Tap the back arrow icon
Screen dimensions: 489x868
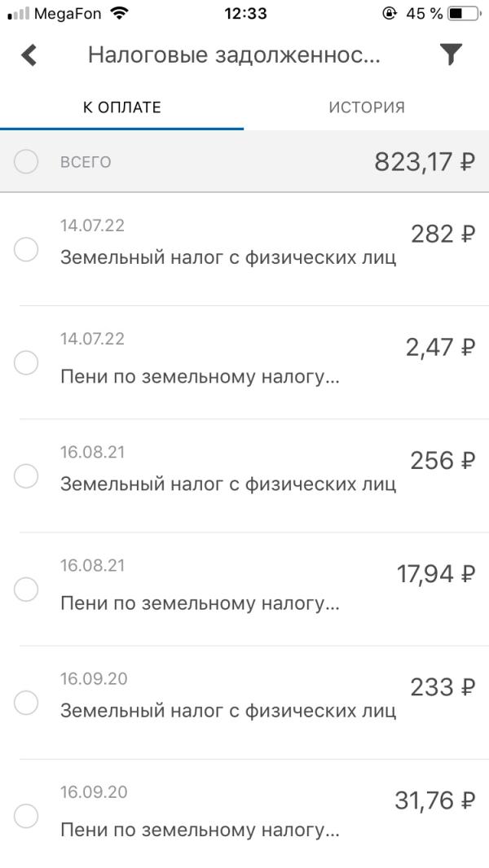point(29,55)
